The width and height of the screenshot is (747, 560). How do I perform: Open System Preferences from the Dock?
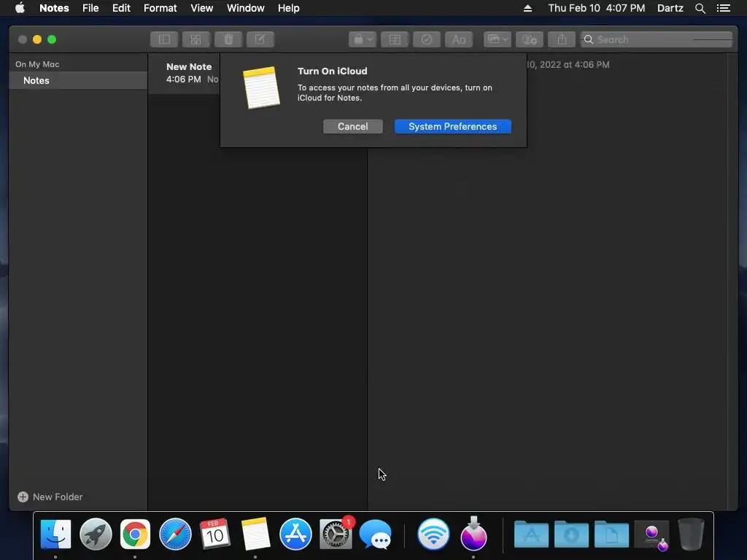[336, 534]
